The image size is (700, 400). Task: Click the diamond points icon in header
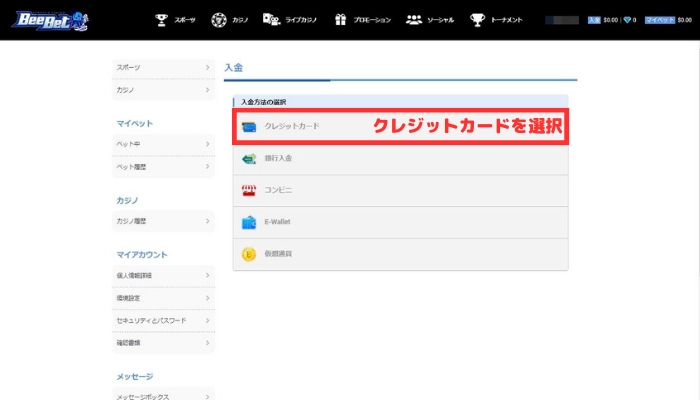coord(627,20)
